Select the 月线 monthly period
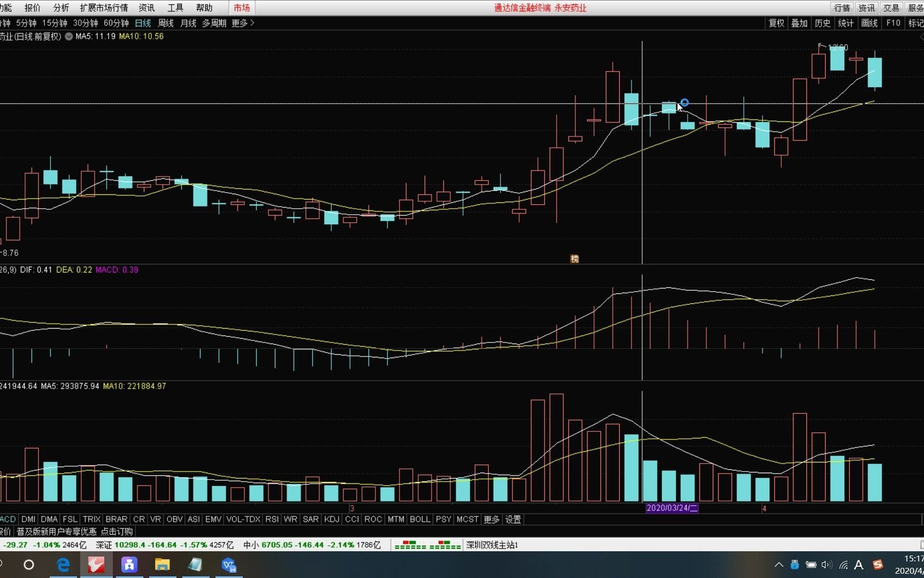924x578 pixels. [x=188, y=23]
